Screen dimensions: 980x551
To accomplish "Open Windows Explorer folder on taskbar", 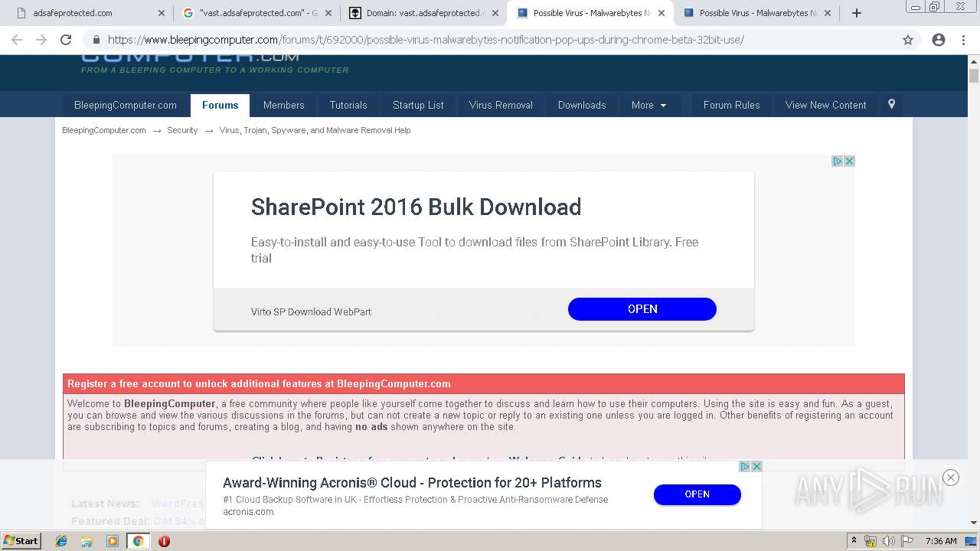I will [87, 541].
